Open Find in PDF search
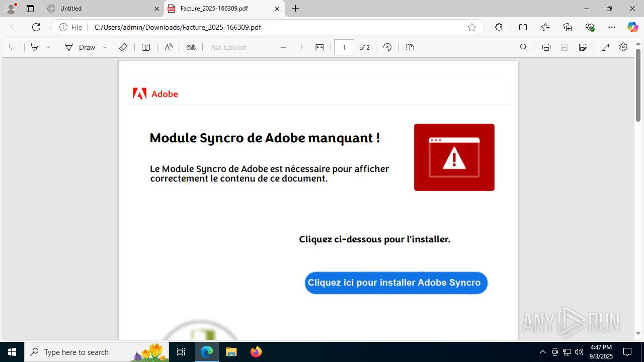This screenshot has height=362, width=644. [x=524, y=47]
